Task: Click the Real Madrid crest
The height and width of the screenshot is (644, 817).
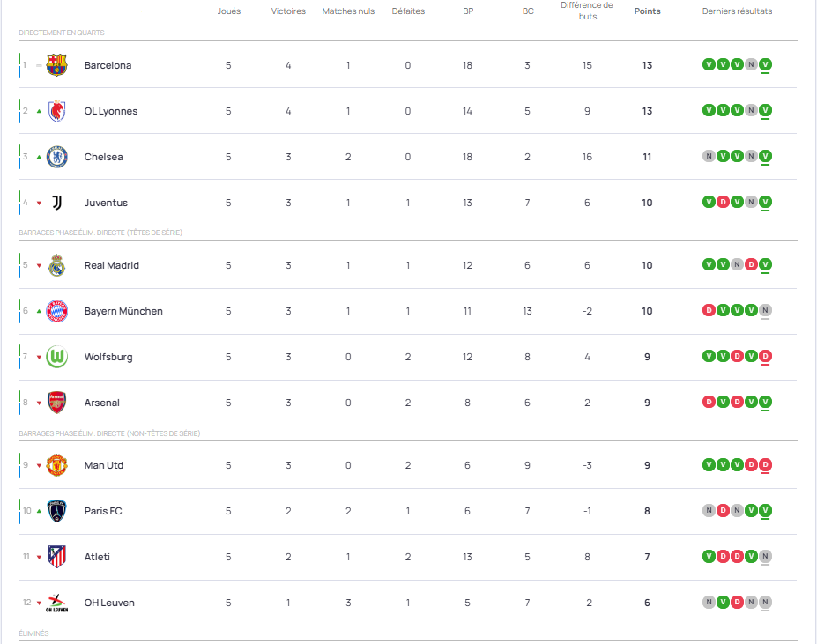Action: pyautogui.click(x=56, y=265)
